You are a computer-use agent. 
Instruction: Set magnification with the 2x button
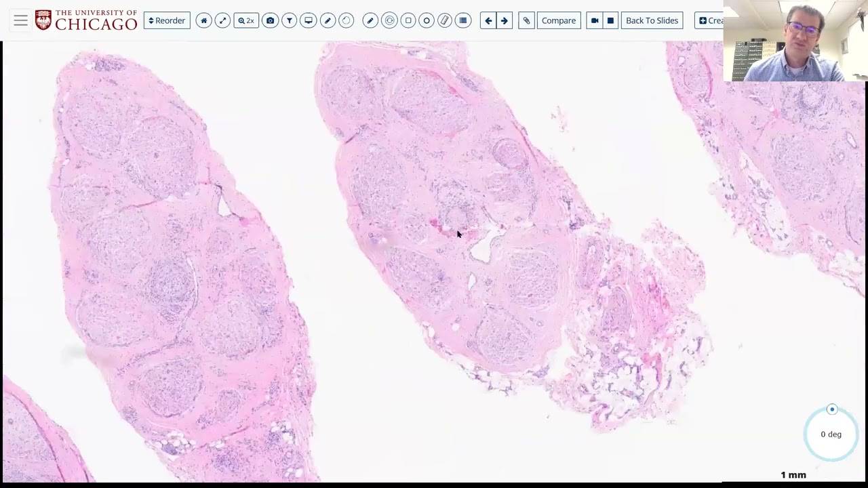tap(246, 20)
